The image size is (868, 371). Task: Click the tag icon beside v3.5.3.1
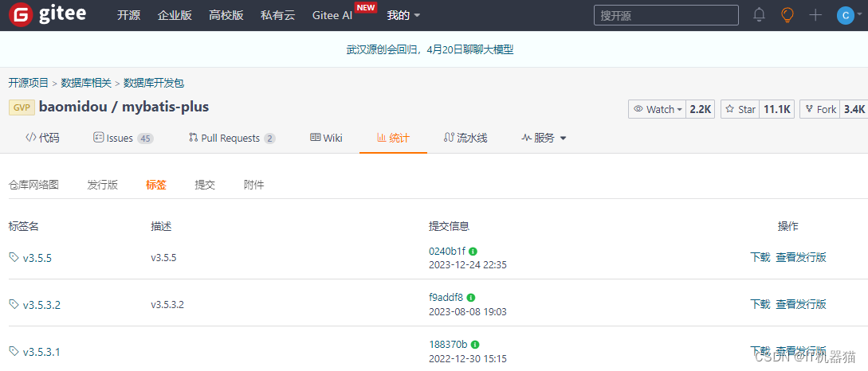click(14, 350)
